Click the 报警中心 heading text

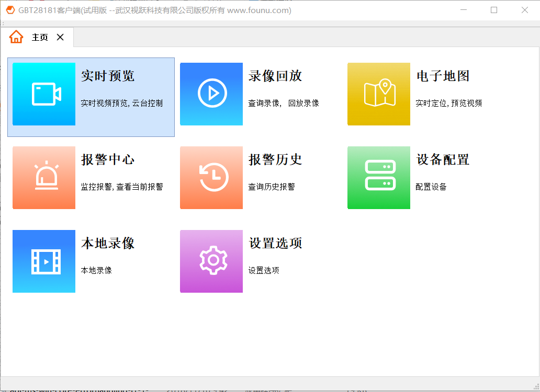tap(108, 160)
